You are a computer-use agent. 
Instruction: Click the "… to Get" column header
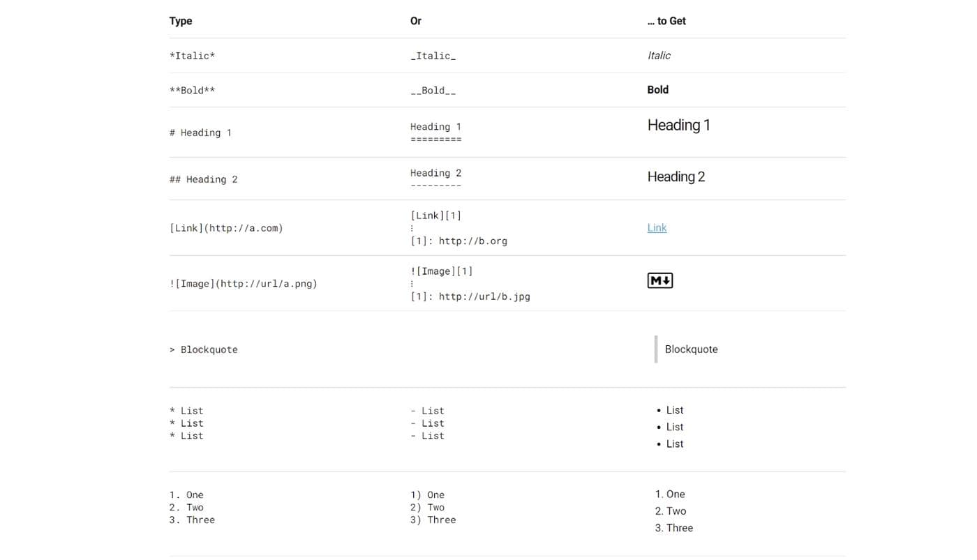[x=666, y=21]
